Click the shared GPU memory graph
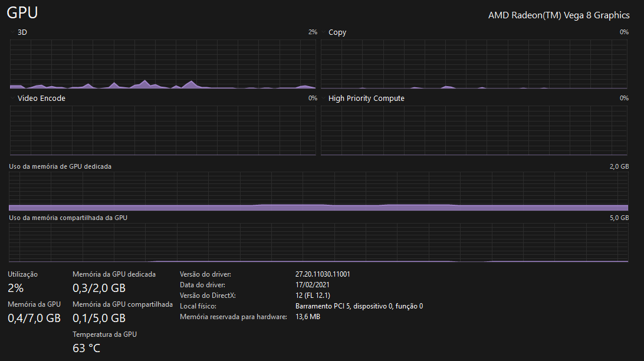The image size is (644, 361). (x=318, y=242)
